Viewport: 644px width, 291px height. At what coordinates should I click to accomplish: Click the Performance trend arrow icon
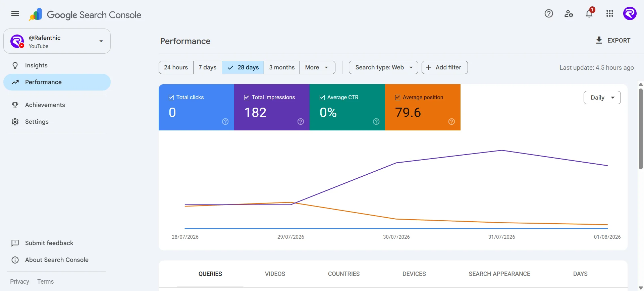(15, 82)
